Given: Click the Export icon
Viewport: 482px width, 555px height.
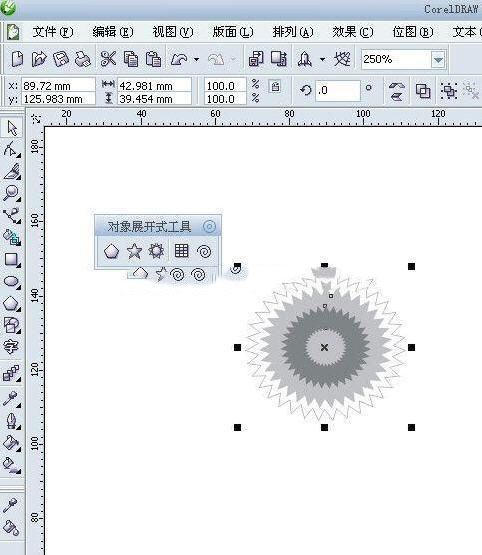Looking at the screenshot, I should (x=279, y=59).
